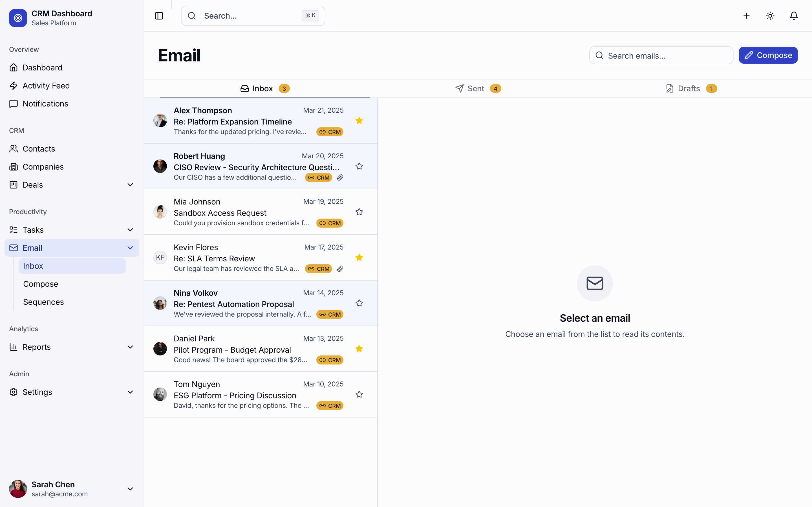This screenshot has width=812, height=507.
Task: Expand the Reports menu in sidebar
Action: [130, 347]
